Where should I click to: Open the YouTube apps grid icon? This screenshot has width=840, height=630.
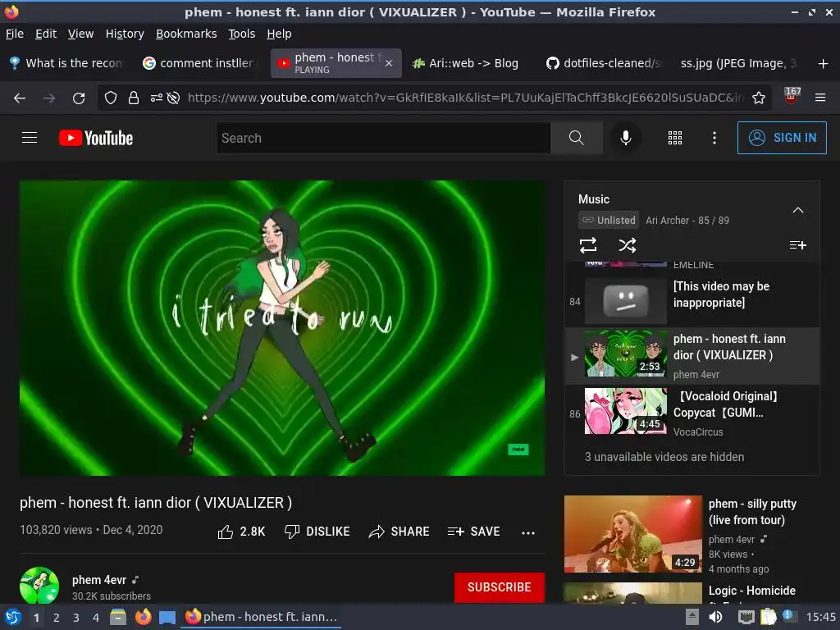click(x=675, y=138)
